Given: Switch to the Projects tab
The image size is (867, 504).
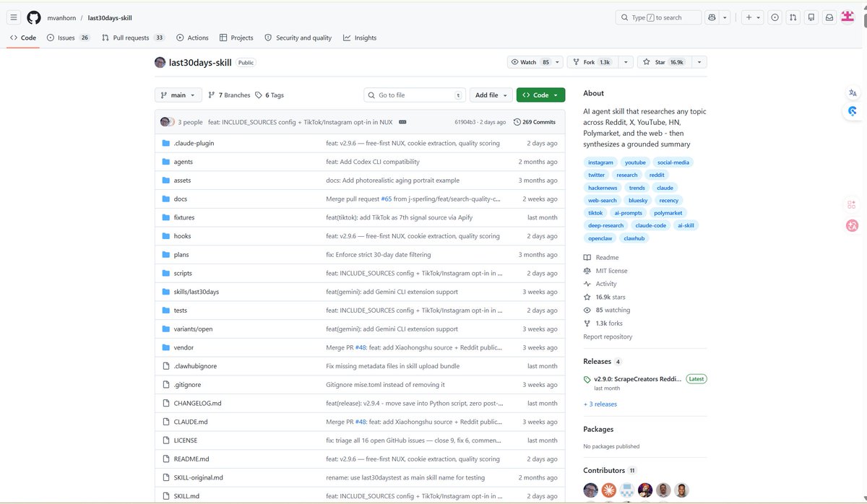Looking at the screenshot, I should pyautogui.click(x=236, y=38).
